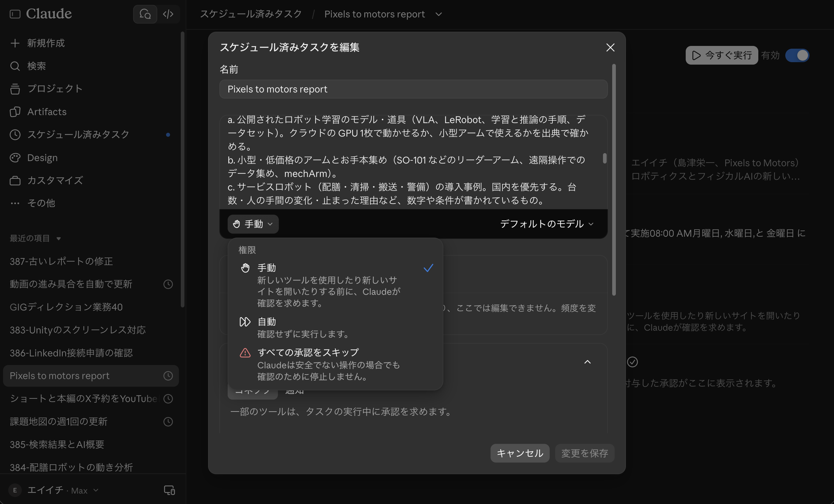Click the circled checkmark icon in background
This screenshot has height=504, width=834.
[x=632, y=362]
